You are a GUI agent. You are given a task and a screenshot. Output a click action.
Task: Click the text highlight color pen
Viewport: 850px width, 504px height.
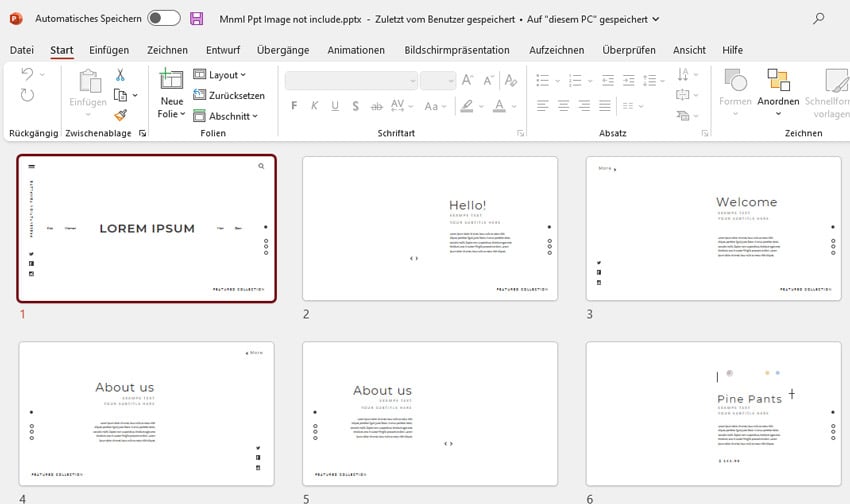click(467, 106)
